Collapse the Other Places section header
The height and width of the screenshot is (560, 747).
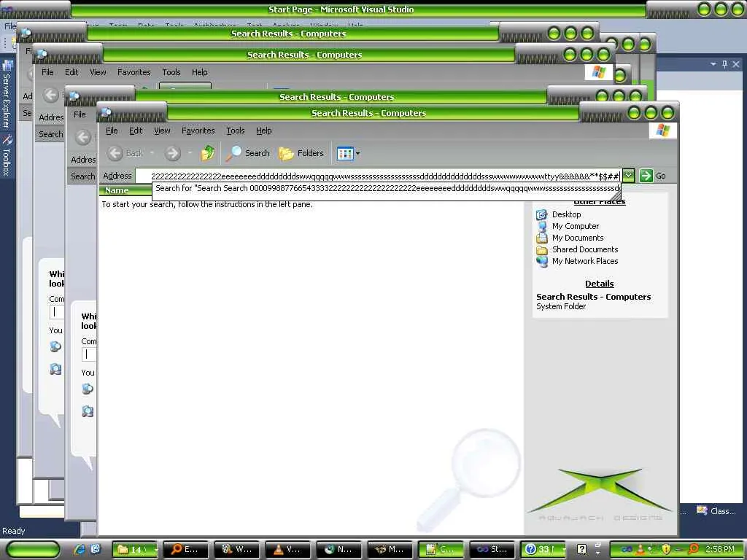pyautogui.click(x=600, y=202)
